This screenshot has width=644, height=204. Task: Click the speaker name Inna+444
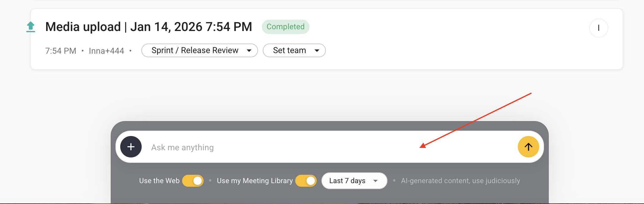tap(106, 51)
